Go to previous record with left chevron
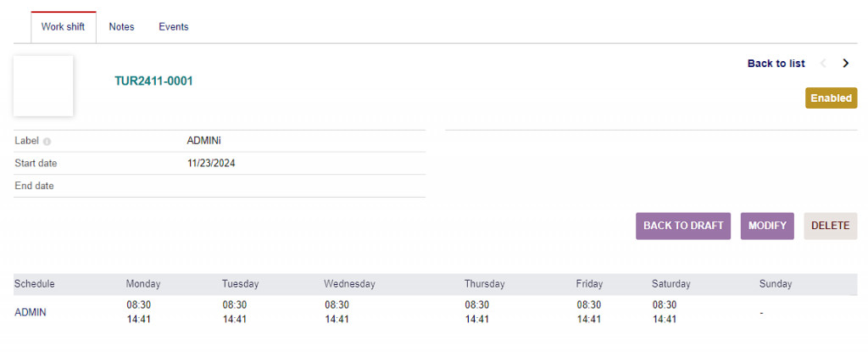This screenshot has width=868, height=352. pyautogui.click(x=823, y=64)
